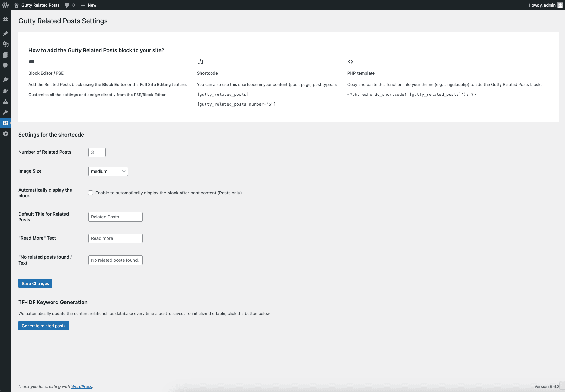Click the PHP template code icon

coord(350,62)
